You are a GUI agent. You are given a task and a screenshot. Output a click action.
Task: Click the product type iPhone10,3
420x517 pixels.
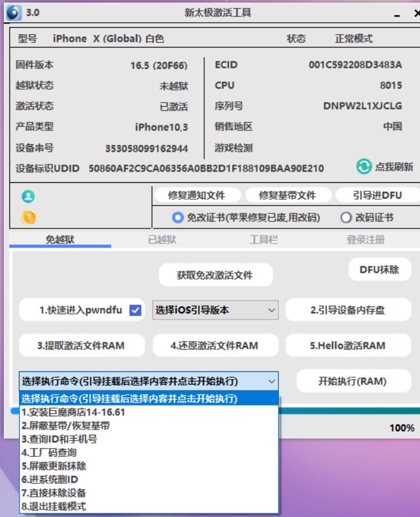pyautogui.click(x=161, y=127)
